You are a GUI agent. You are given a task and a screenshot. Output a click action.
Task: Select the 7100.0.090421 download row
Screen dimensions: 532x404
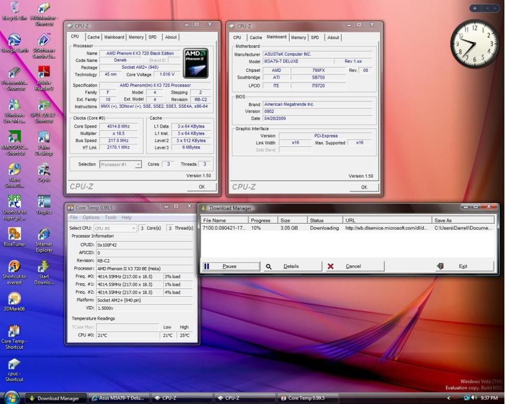pos(347,228)
